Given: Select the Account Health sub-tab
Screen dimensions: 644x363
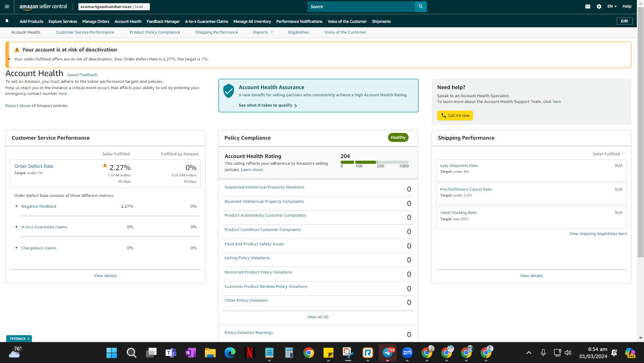Looking at the screenshot, I should [x=26, y=32].
